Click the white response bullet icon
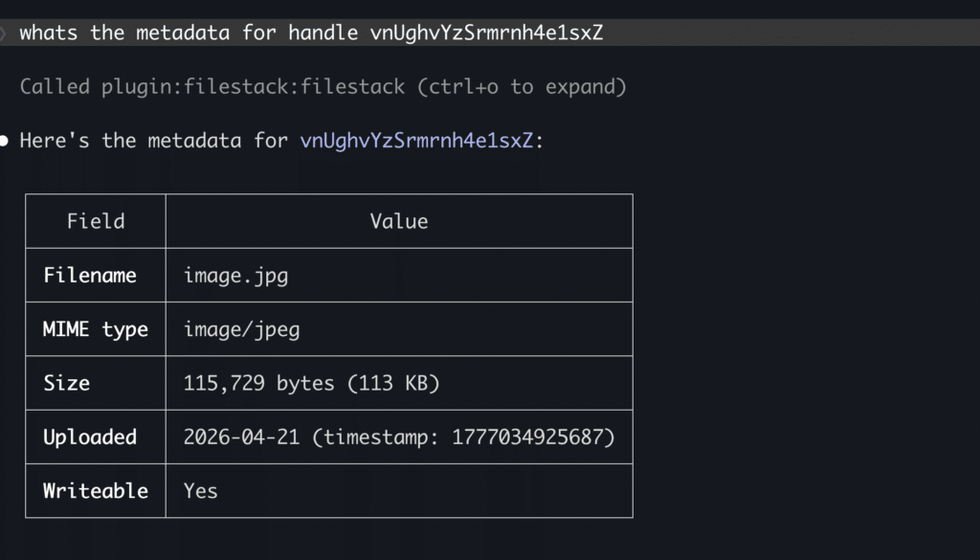This screenshot has width=980, height=560. 7,142
